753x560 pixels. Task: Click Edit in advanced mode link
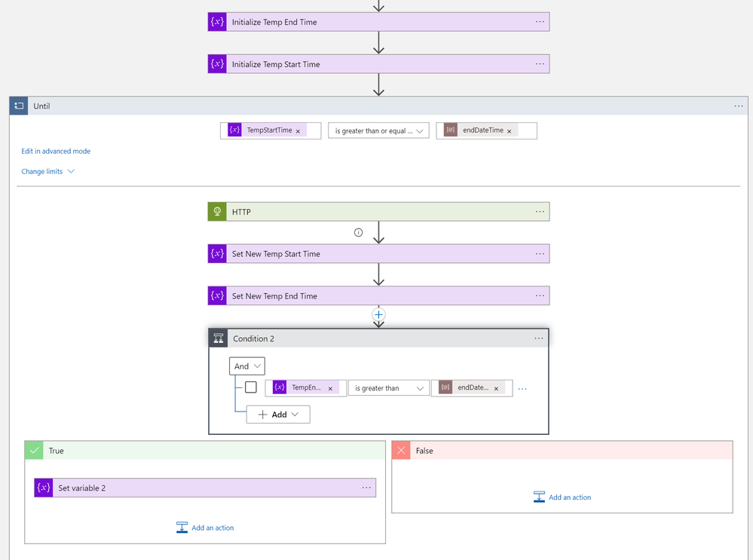point(56,151)
